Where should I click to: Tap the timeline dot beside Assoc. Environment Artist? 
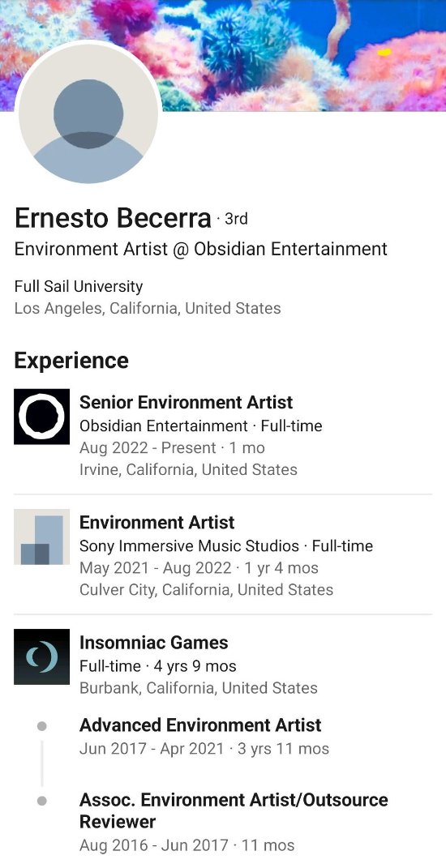coord(41,801)
